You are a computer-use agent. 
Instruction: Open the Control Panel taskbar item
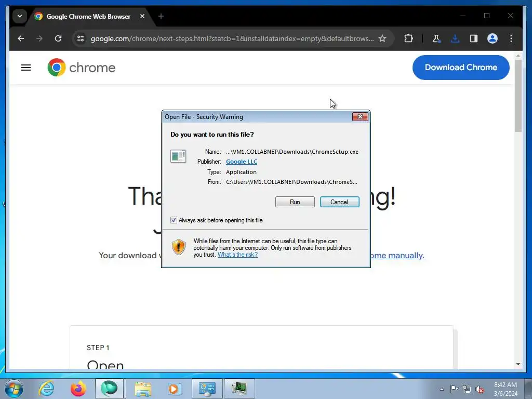[x=207, y=389]
